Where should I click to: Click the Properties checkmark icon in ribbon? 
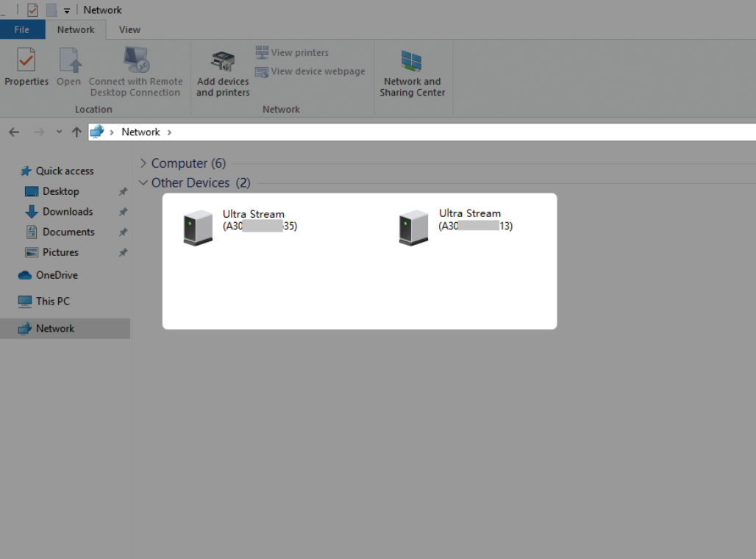coord(26,60)
